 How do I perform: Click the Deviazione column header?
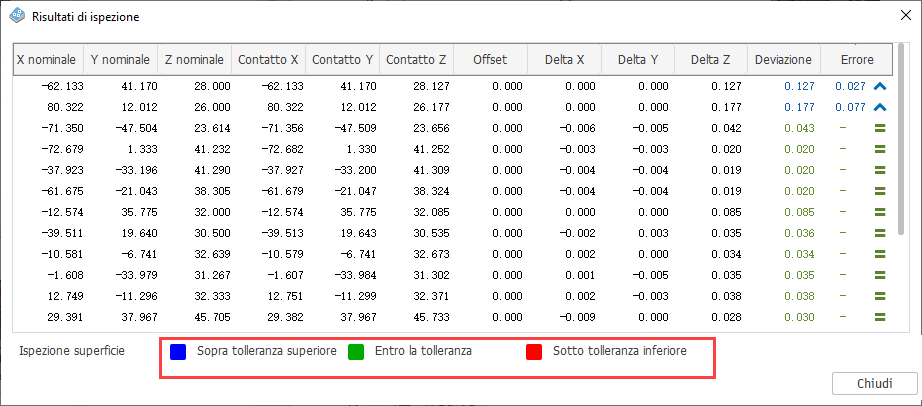tap(783, 59)
